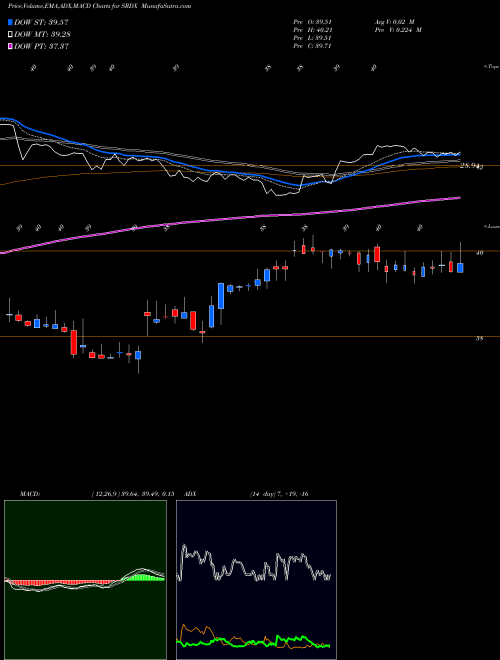
Task: Click the last blue candlestick on the right
Action: (x=460, y=268)
